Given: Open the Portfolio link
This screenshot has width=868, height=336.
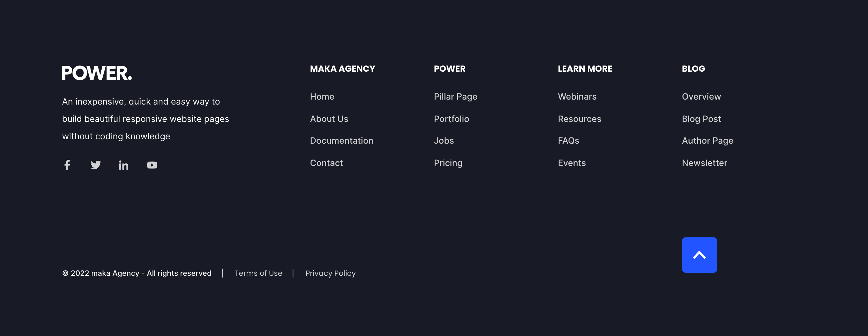Looking at the screenshot, I should 452,119.
